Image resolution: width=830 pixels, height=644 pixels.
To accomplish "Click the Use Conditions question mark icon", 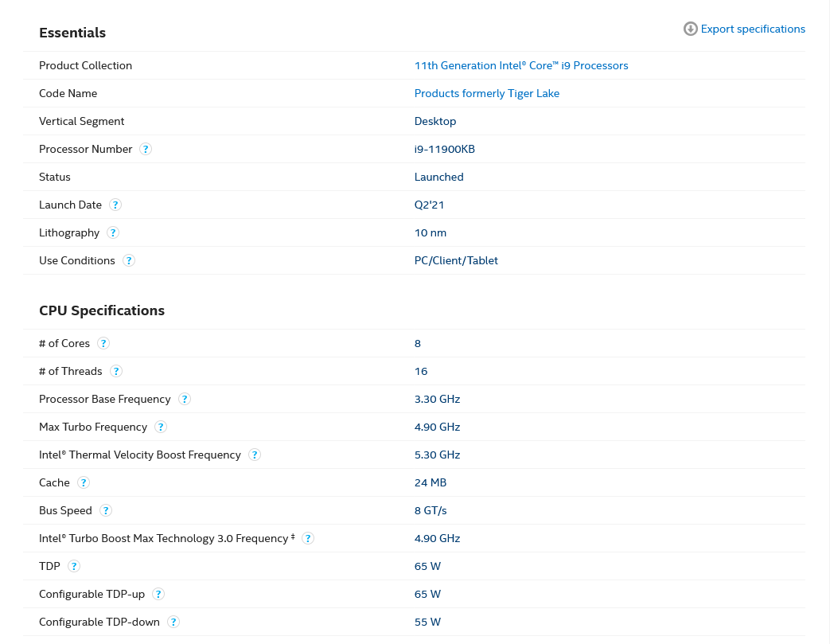I will [x=129, y=260].
